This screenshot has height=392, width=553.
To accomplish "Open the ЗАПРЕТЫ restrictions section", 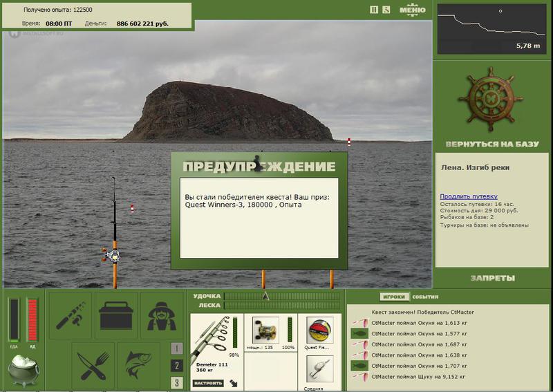I will click(493, 278).
